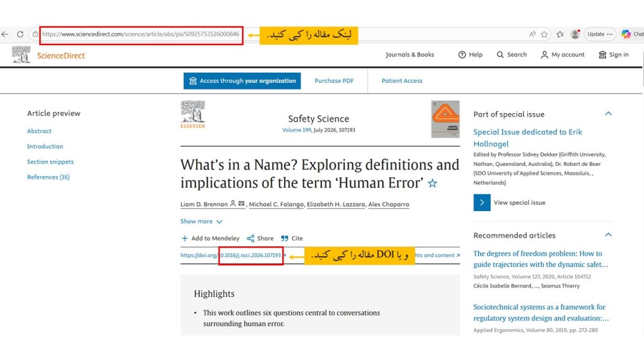Screen dimensions: 644x362
Task: Open author Elizabeth H. Lazzara
Action: (x=336, y=204)
